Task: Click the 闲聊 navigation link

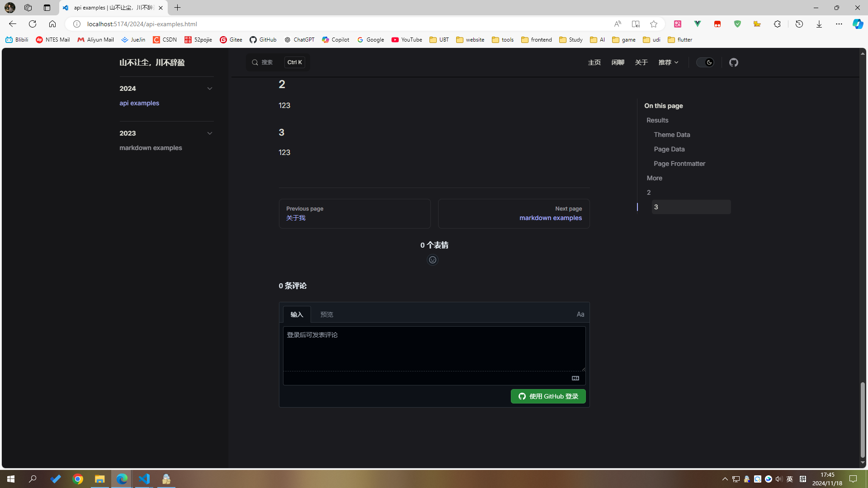Action: tap(618, 62)
